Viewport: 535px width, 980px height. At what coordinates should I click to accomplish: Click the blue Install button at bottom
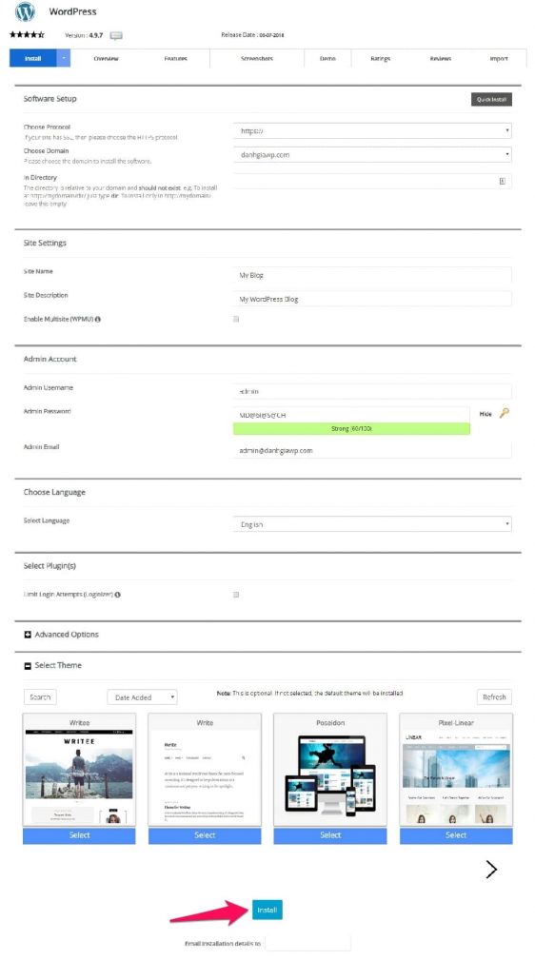click(x=267, y=910)
